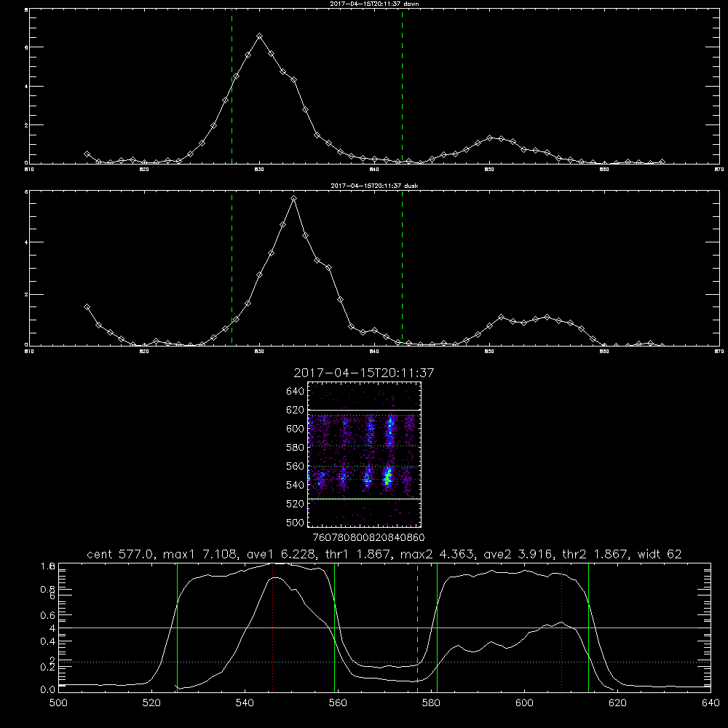Click the first diamond marker on dusk curve
This screenshot has width=728, height=728.
[x=87, y=307]
